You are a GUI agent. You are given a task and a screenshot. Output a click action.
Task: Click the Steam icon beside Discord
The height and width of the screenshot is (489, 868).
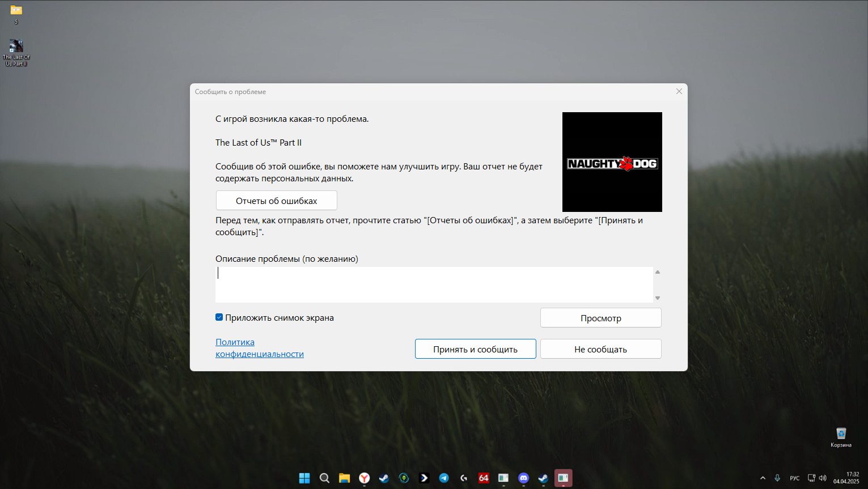543,478
